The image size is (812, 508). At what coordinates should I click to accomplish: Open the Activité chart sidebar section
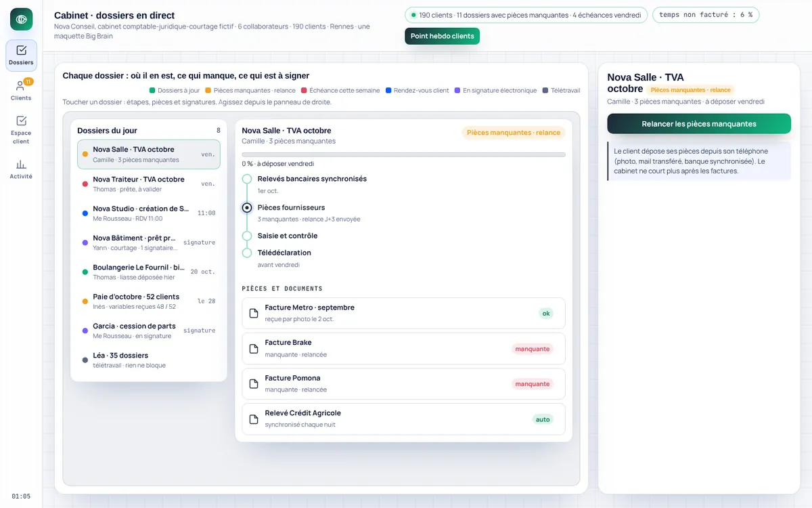coord(21,169)
